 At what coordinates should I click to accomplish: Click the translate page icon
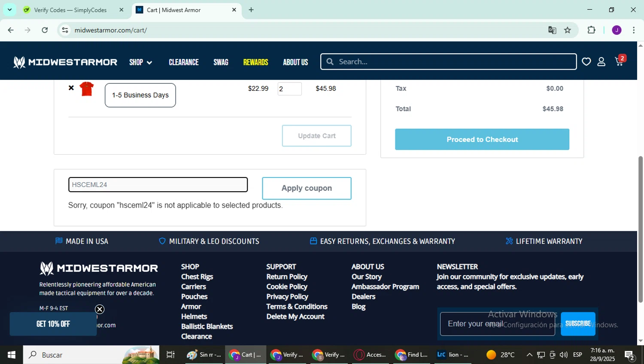[x=552, y=30]
